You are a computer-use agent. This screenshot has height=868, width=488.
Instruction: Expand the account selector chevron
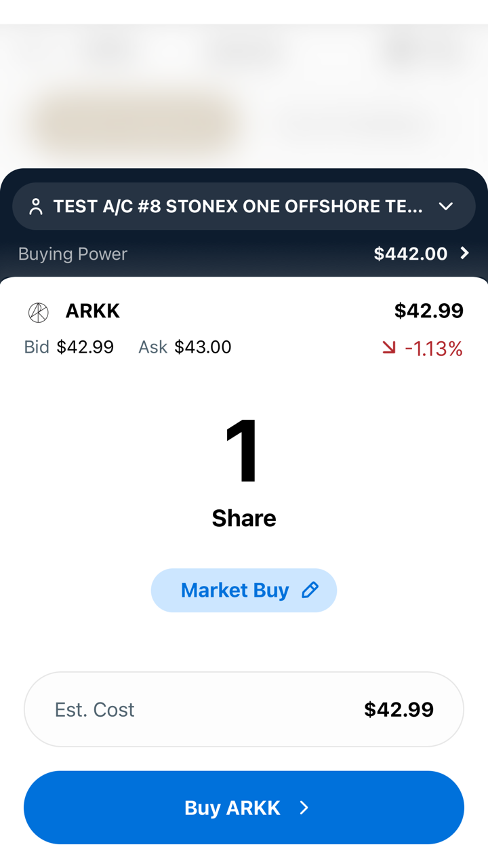(x=445, y=206)
